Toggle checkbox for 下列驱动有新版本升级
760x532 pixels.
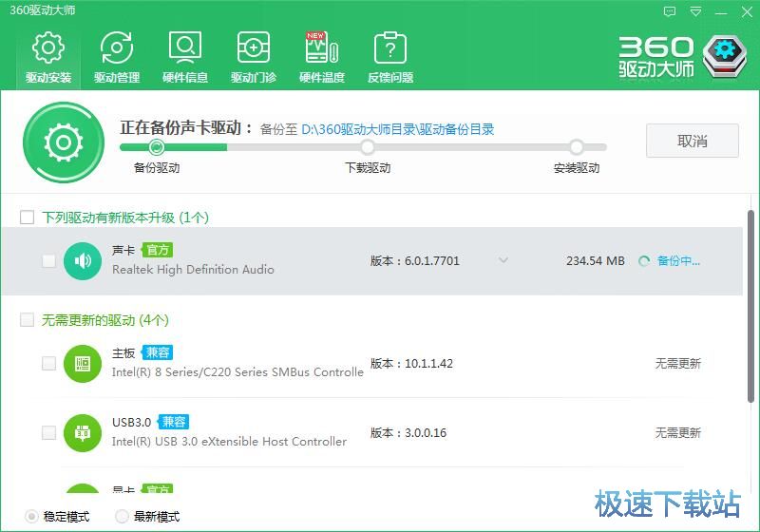coord(28,217)
